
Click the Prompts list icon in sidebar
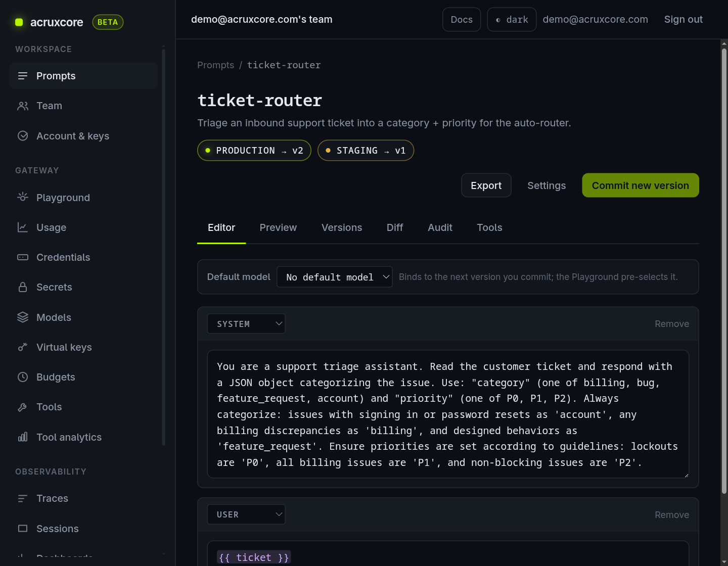(x=23, y=76)
